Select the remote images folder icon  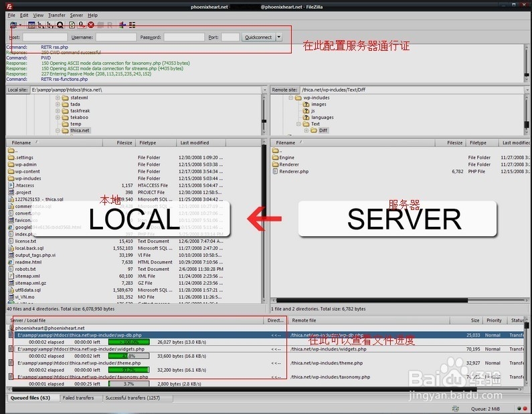306,104
